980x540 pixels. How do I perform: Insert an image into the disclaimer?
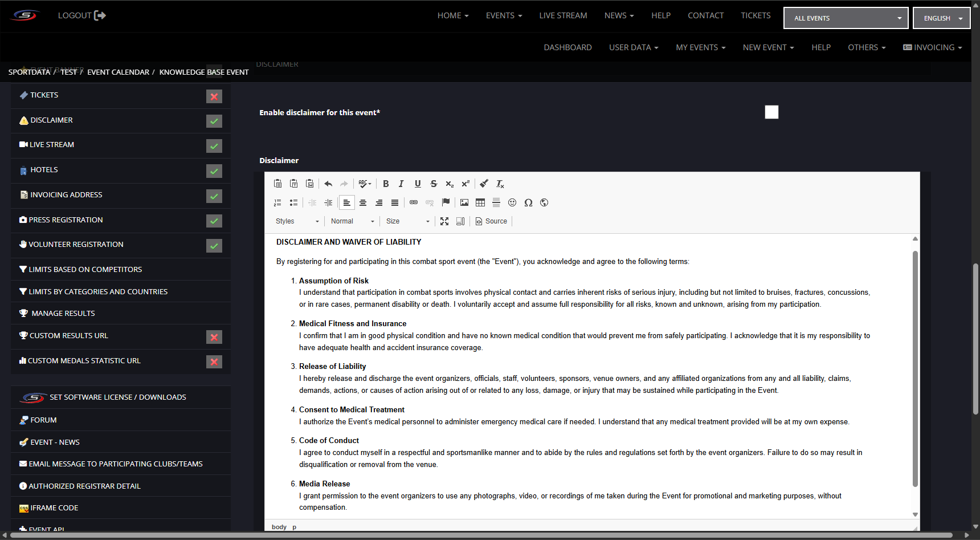tap(464, 202)
